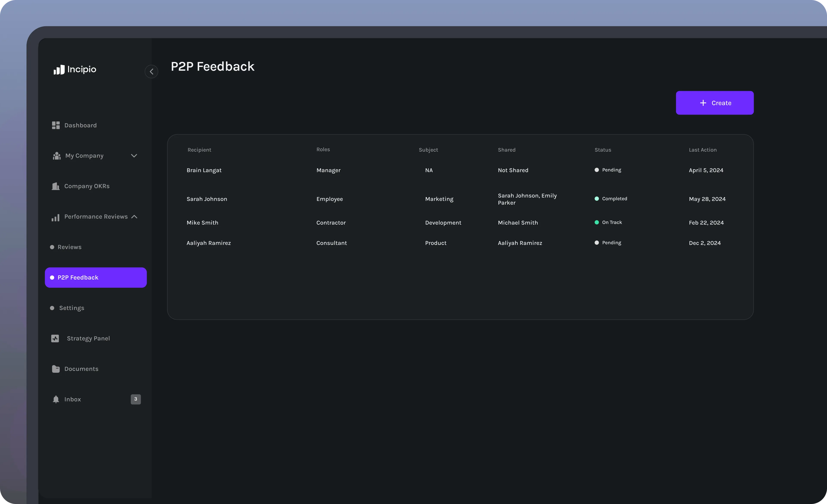This screenshot has width=827, height=504.
Task: Click the Create button
Action: [715, 103]
